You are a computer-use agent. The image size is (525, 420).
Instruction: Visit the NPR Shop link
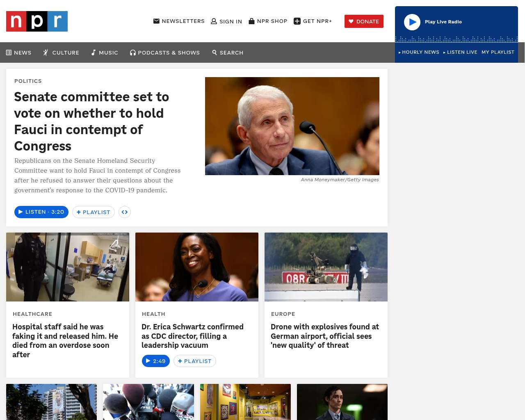click(268, 21)
